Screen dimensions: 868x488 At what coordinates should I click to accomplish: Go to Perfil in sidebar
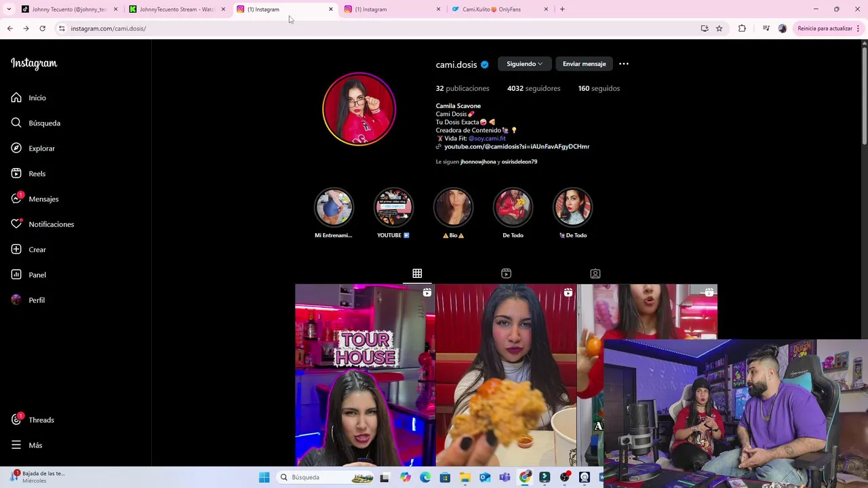pos(28,300)
